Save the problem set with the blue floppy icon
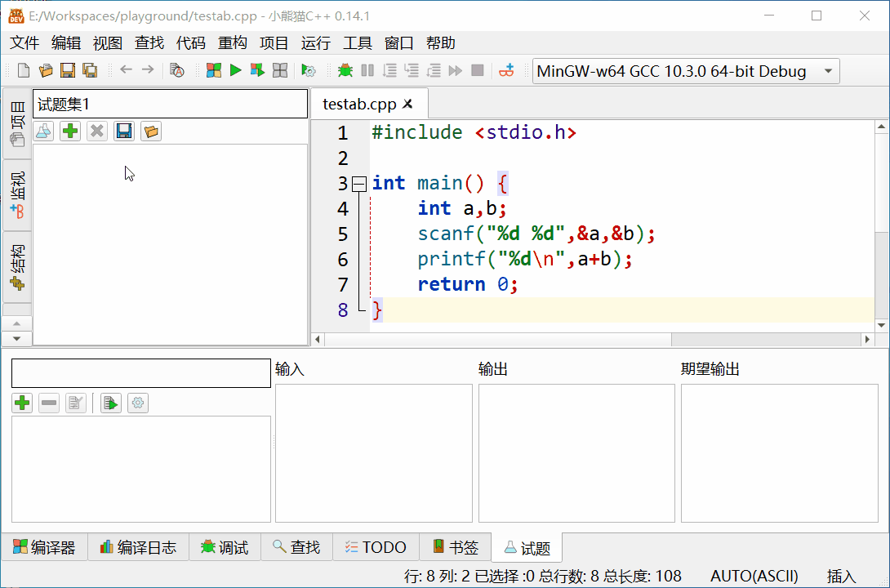890x588 pixels. tap(123, 131)
